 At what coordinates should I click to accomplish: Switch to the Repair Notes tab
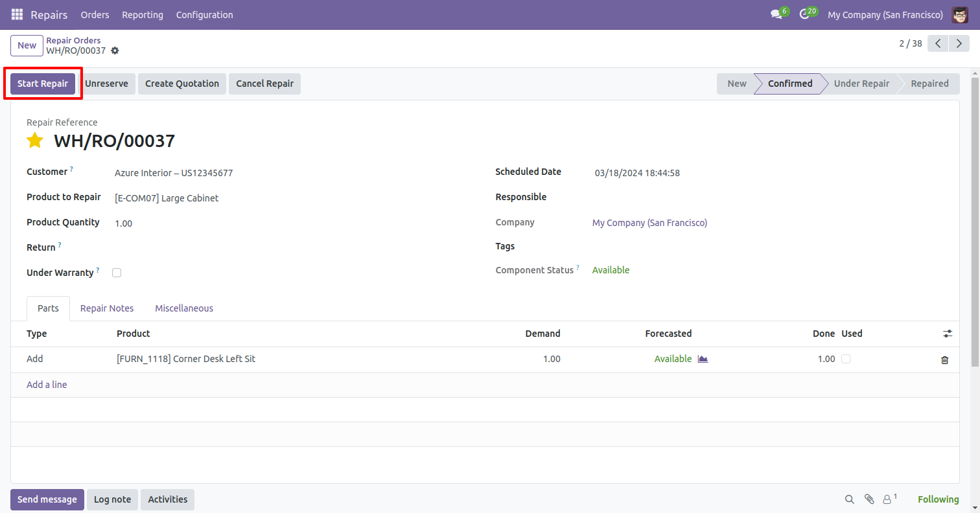107,308
